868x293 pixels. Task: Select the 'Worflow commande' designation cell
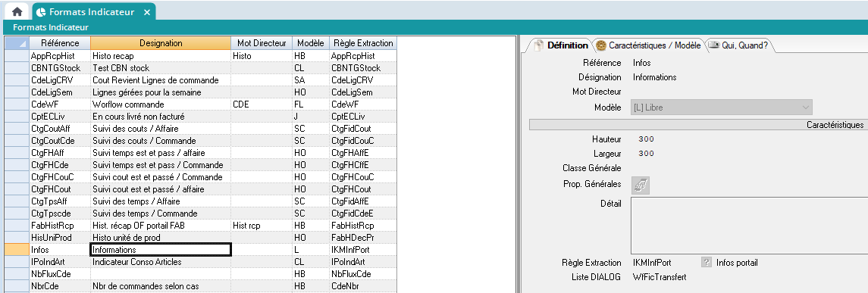pos(161,104)
